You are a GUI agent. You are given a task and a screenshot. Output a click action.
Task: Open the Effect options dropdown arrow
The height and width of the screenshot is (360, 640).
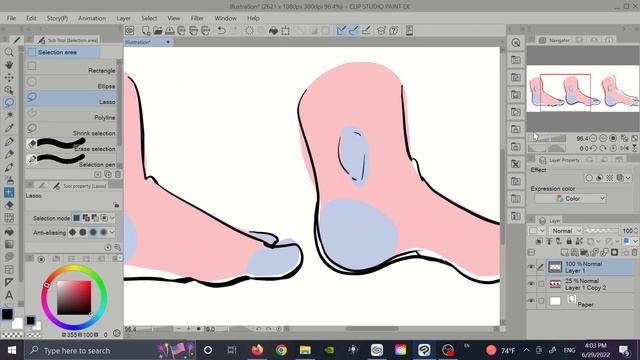628,178
